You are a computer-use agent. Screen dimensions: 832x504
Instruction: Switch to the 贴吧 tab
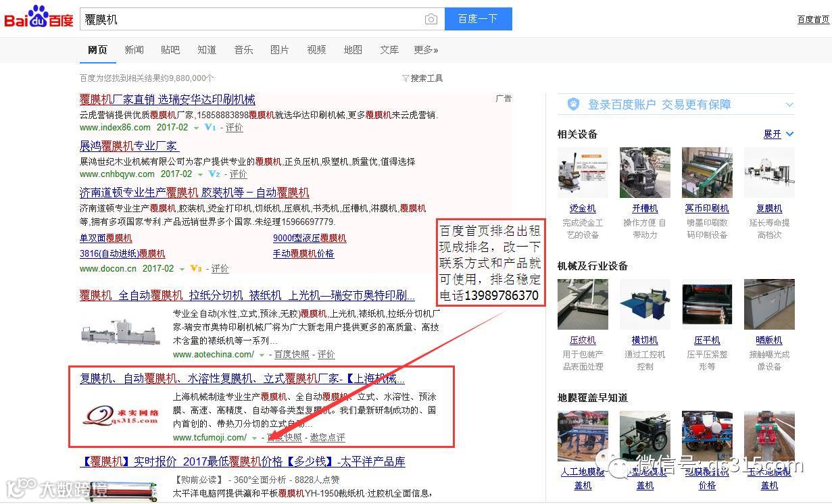170,50
